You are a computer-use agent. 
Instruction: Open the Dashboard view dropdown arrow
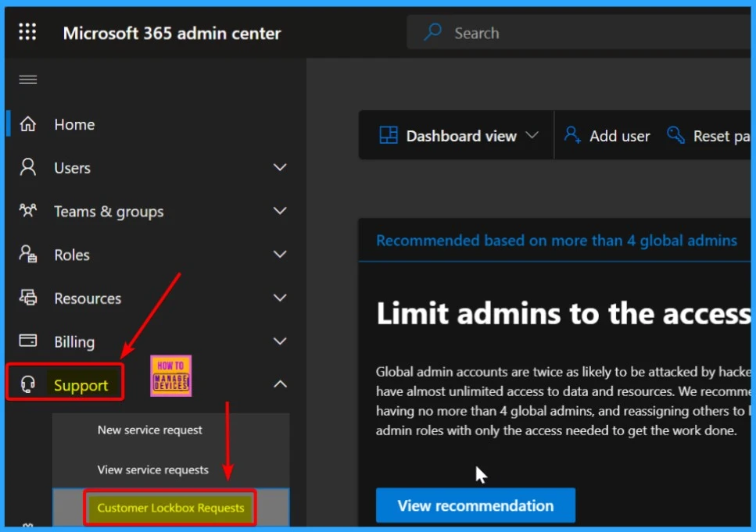click(532, 135)
